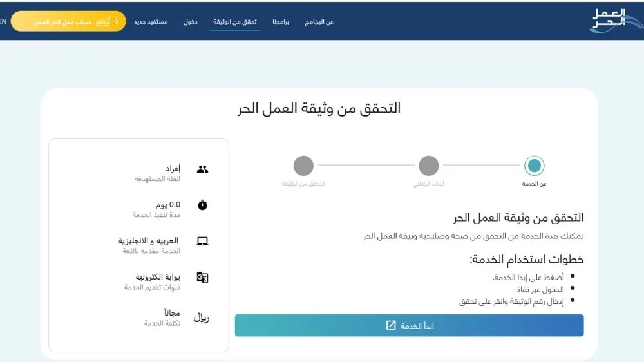Click the أفراد target group value
The image size is (644, 362).
point(173,169)
